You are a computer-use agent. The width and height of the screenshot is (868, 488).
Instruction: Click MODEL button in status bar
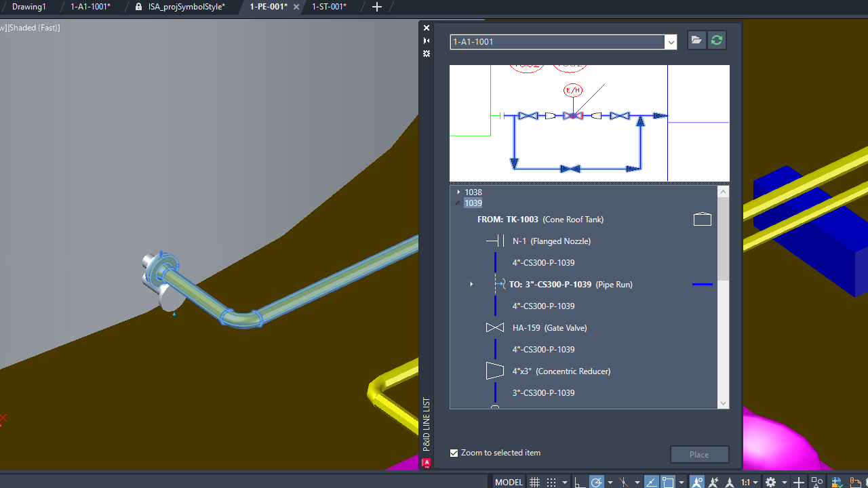[x=509, y=482]
